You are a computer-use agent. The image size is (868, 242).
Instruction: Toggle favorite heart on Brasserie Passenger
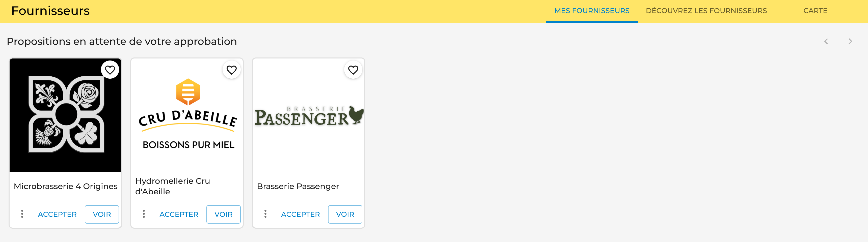353,70
